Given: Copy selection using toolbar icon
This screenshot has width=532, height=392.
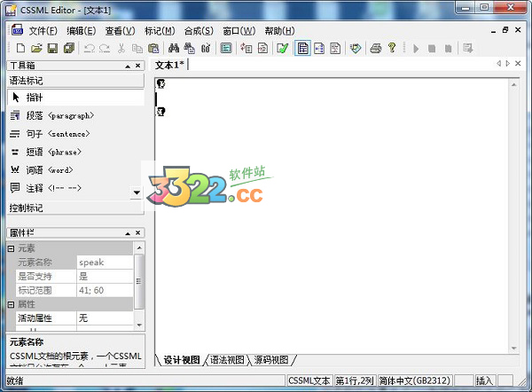Looking at the screenshot, I should (137, 48).
